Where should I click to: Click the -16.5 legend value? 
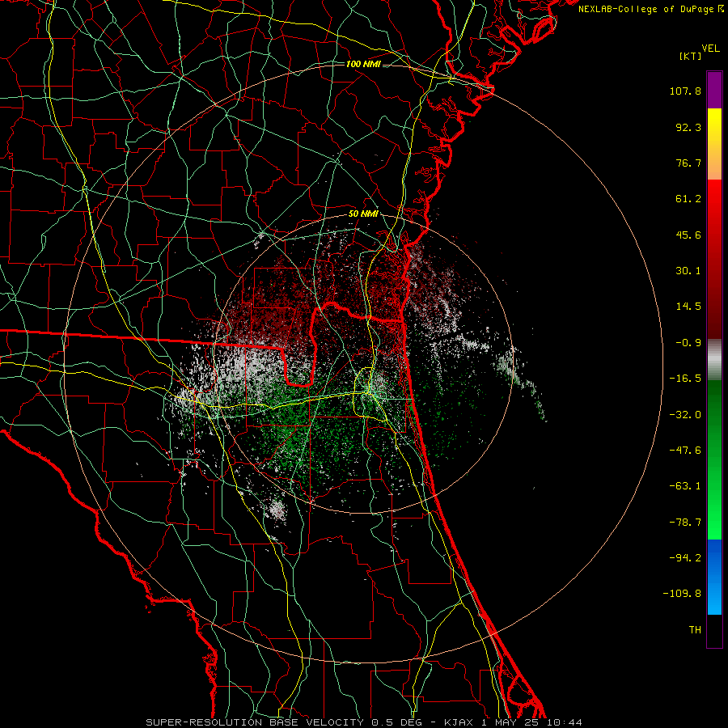685,379
